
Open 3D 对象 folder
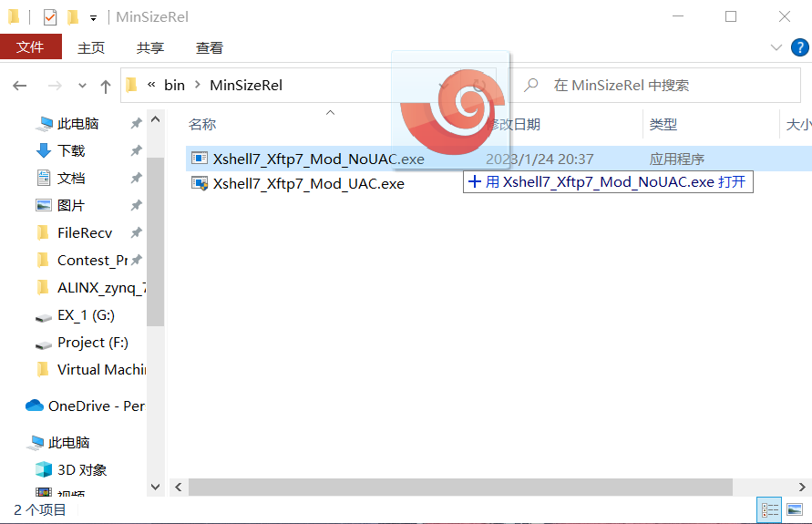click(x=82, y=470)
